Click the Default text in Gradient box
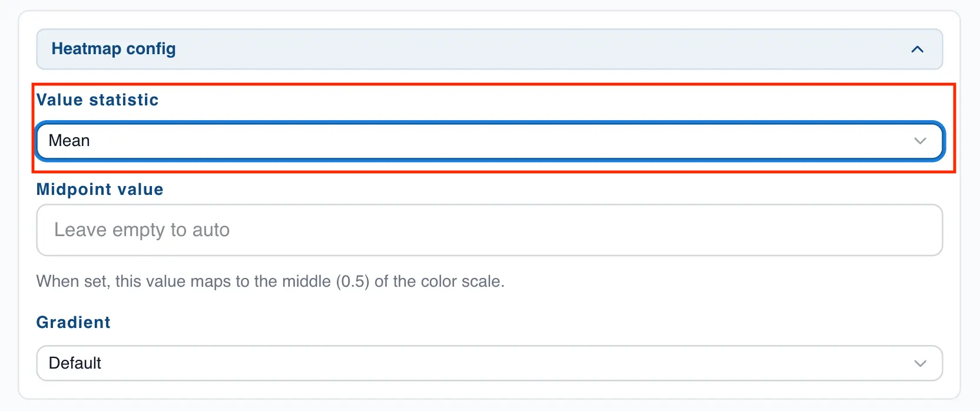980x411 pixels. (x=75, y=363)
